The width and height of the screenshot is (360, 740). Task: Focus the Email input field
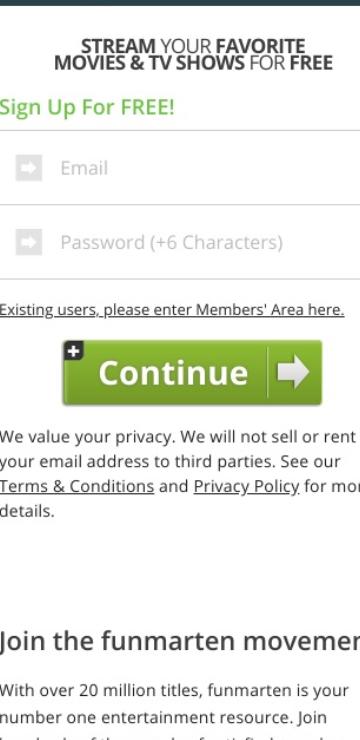click(x=180, y=168)
